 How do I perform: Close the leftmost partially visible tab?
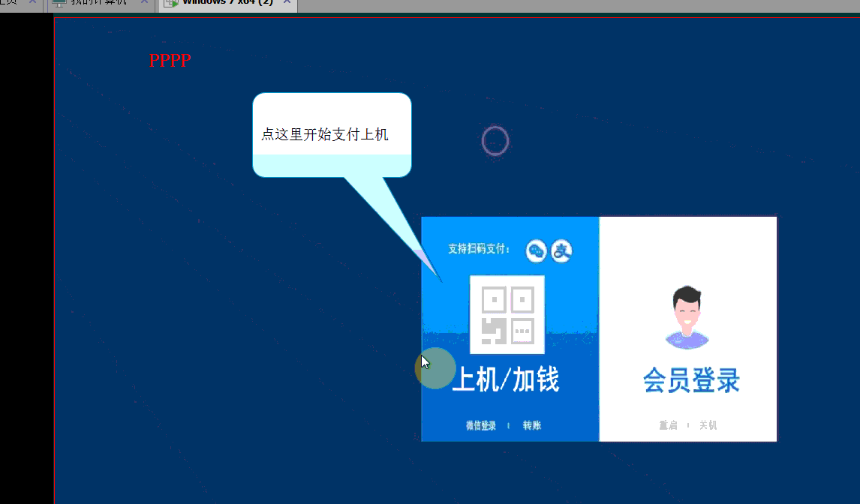pyautogui.click(x=32, y=2)
